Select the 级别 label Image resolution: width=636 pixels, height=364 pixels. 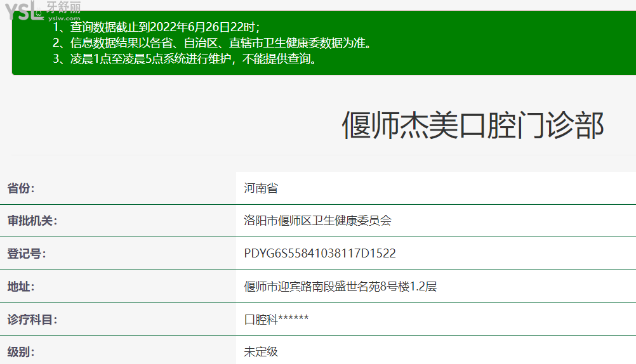(x=21, y=352)
